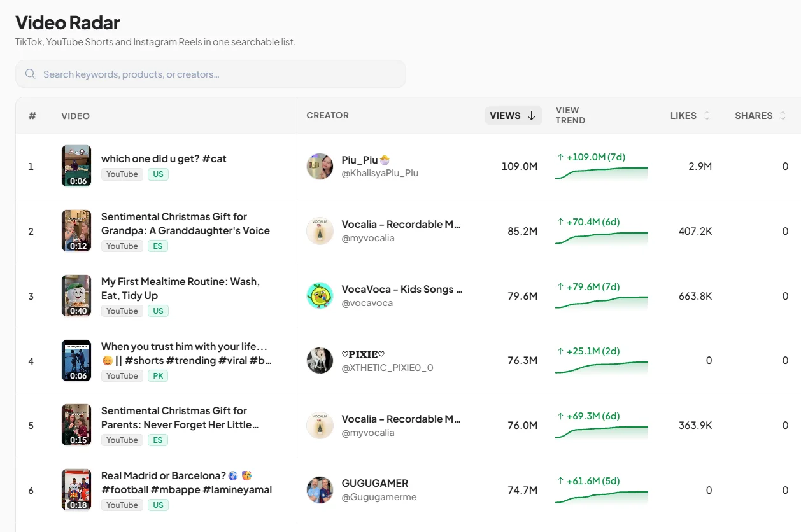This screenshot has height=532, width=801.
Task: Click the PK country tag
Action: click(x=158, y=376)
